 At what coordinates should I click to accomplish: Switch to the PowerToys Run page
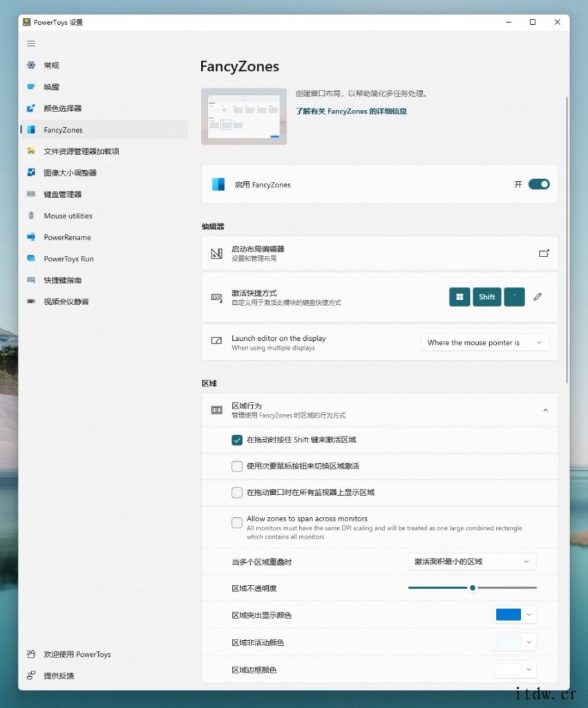[x=104, y=259]
